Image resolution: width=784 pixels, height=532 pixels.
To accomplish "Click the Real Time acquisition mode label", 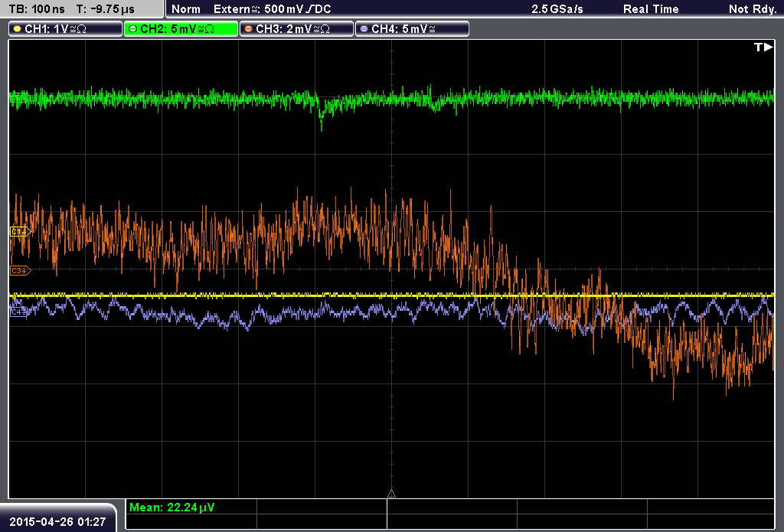I will click(x=651, y=9).
